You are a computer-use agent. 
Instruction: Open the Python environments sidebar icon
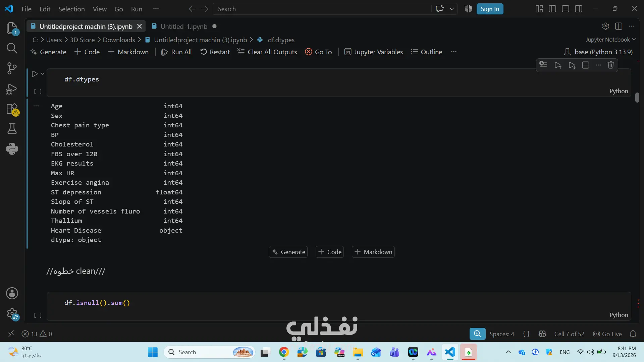[12, 149]
